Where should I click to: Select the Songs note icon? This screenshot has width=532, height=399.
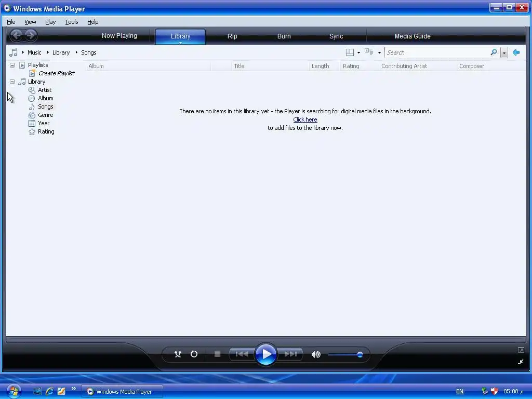32,107
